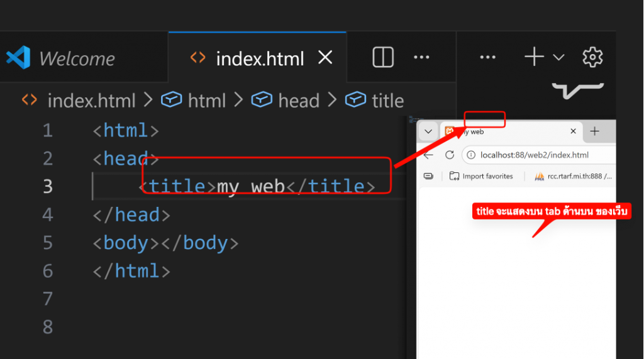Viewport: 644px width, 359px height.
Task: Switch to the Welcome tab
Action: pos(77,59)
